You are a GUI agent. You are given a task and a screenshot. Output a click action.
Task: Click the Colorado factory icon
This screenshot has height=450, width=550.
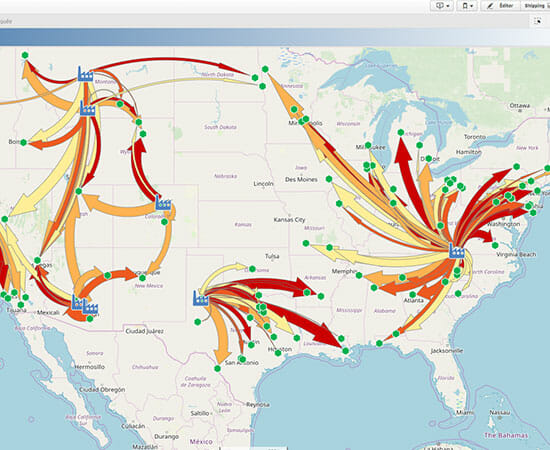tap(163, 203)
